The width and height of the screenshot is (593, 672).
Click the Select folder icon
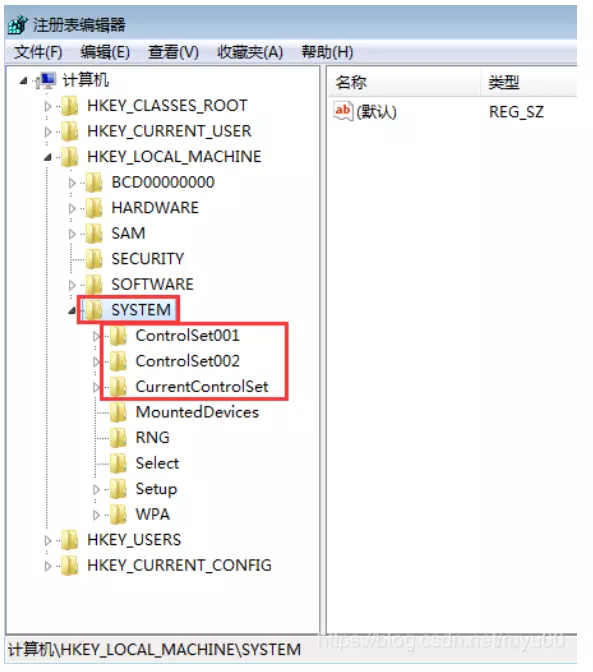coord(118,463)
